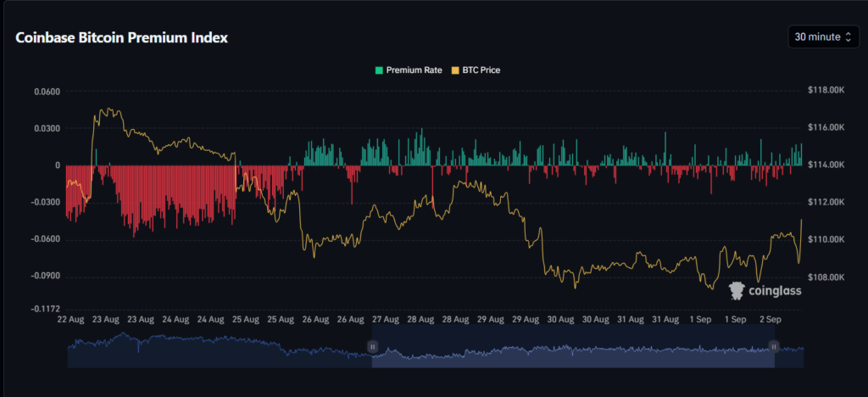Image resolution: width=868 pixels, height=397 pixels.
Task: Click the 0 baseline label on left axis
Action: click(58, 165)
